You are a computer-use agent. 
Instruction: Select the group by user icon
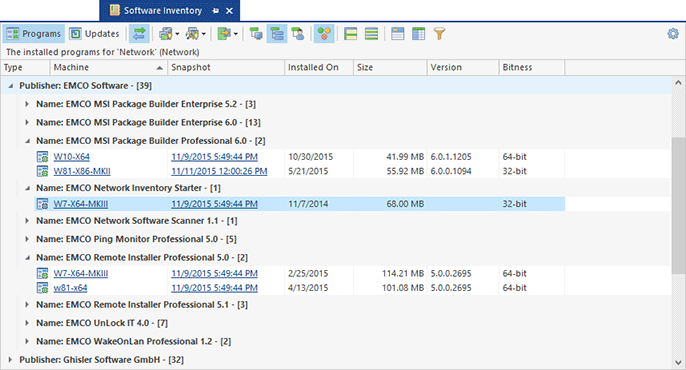pyautogui.click(x=298, y=34)
